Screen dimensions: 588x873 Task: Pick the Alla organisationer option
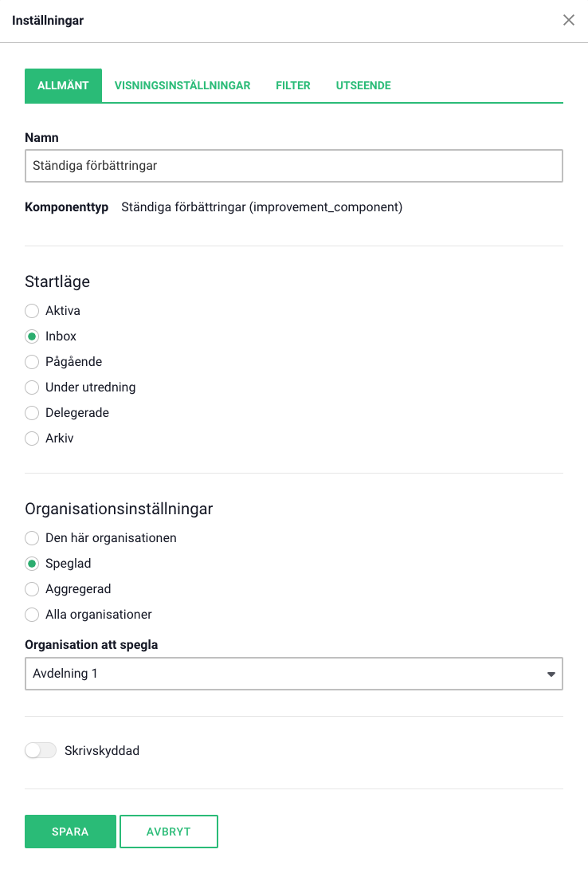(32, 615)
